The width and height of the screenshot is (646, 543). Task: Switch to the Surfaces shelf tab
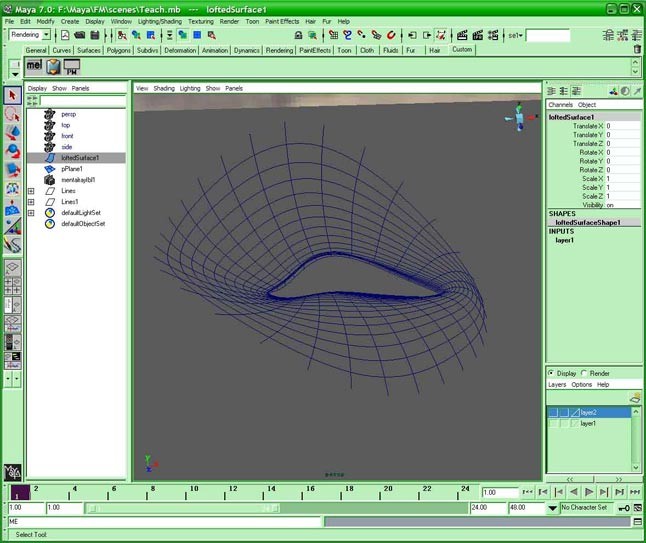89,50
